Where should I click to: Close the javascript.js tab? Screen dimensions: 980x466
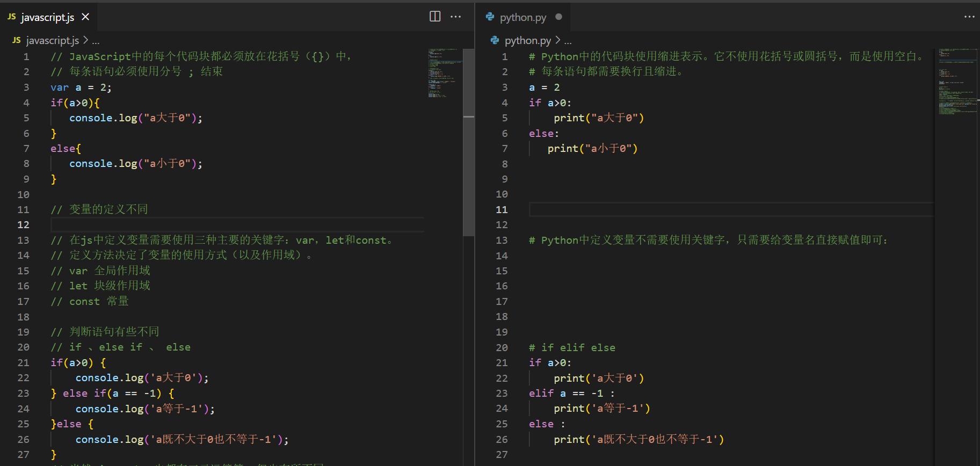pyautogui.click(x=85, y=17)
